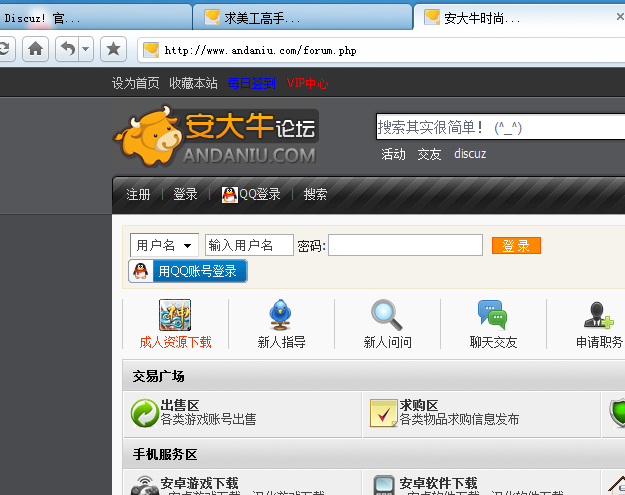Close the 安大牛时尚 tab

pos(620,17)
